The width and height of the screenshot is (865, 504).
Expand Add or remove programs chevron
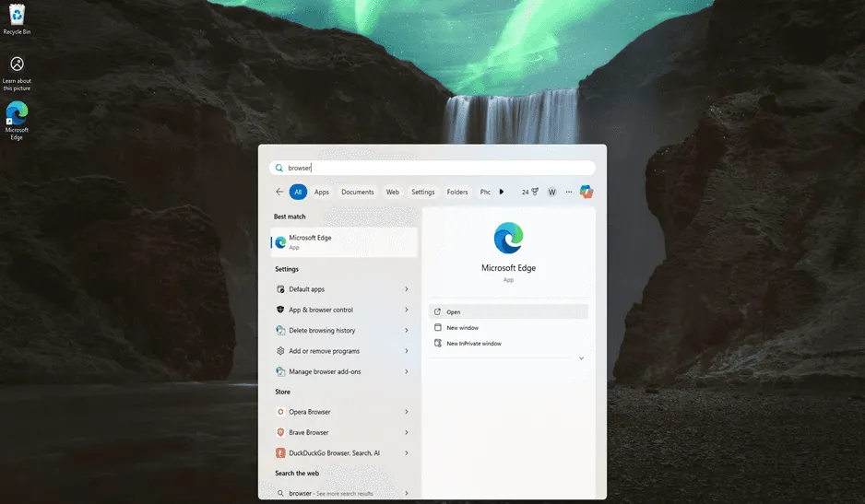coord(407,351)
